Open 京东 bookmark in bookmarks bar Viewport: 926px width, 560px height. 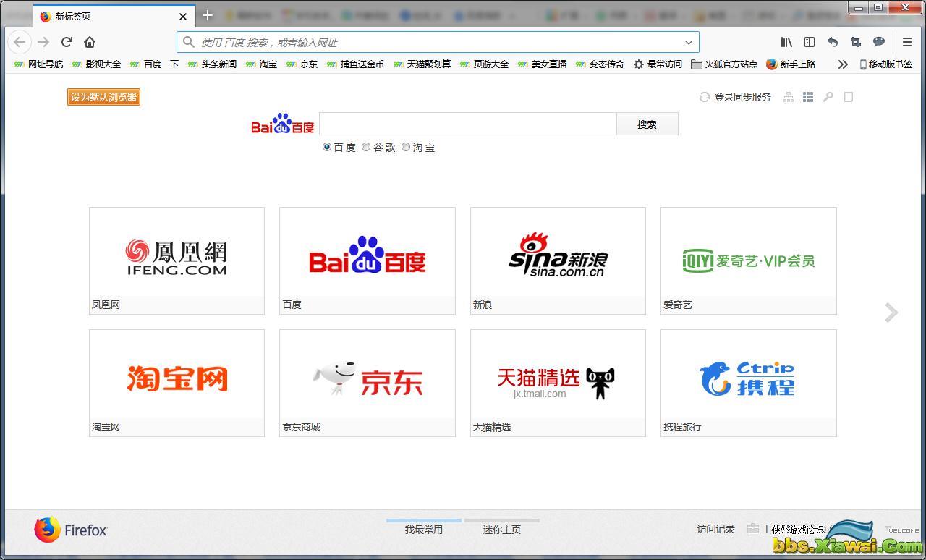click(x=302, y=64)
